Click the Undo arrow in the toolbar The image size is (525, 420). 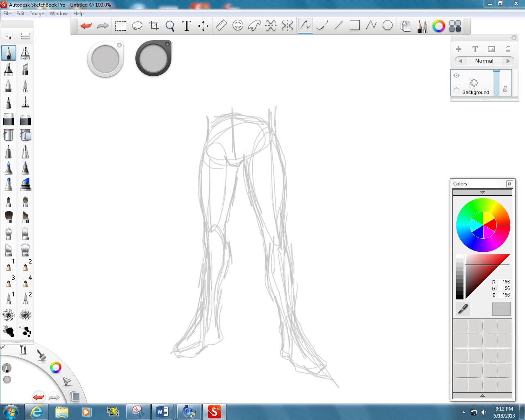click(86, 25)
